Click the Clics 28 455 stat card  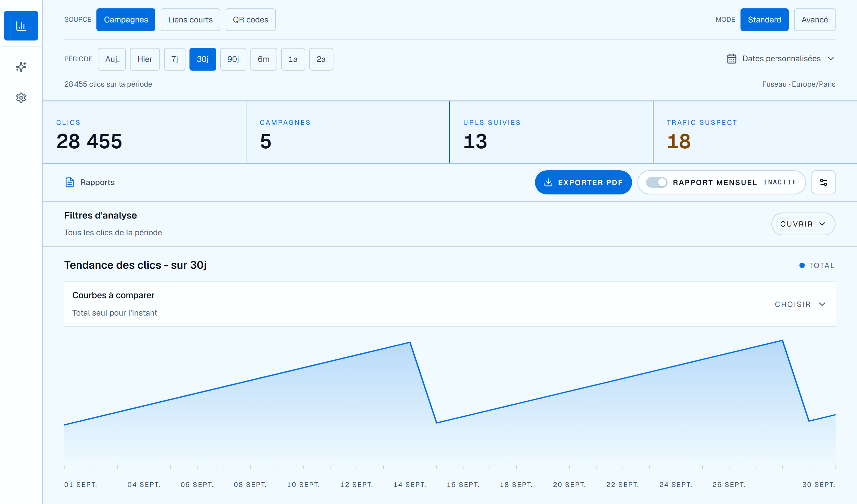[144, 132]
